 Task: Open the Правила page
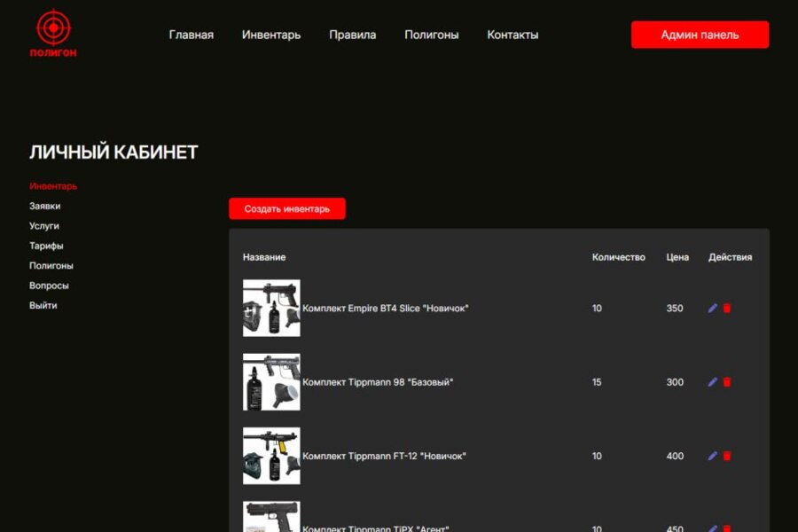coord(352,35)
